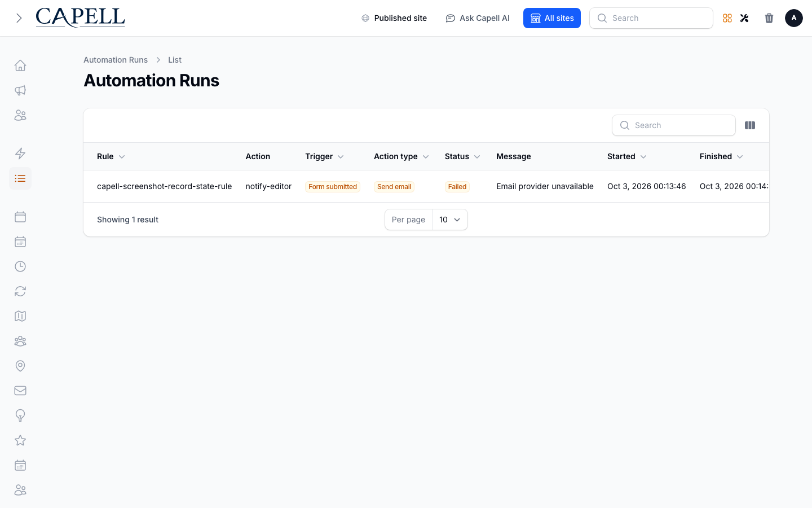
Task: Open the first calendar icon in sidebar
Action: tap(20, 217)
